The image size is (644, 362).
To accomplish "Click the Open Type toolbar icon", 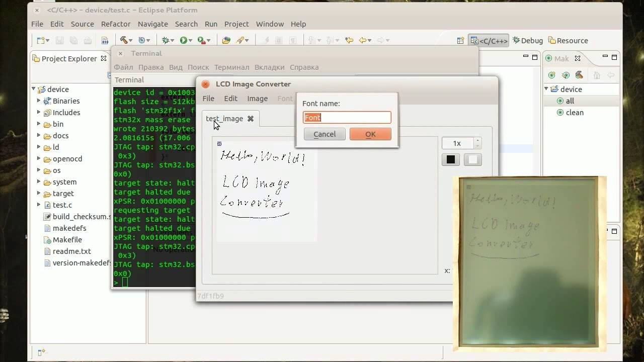I will pyautogui.click(x=226, y=40).
